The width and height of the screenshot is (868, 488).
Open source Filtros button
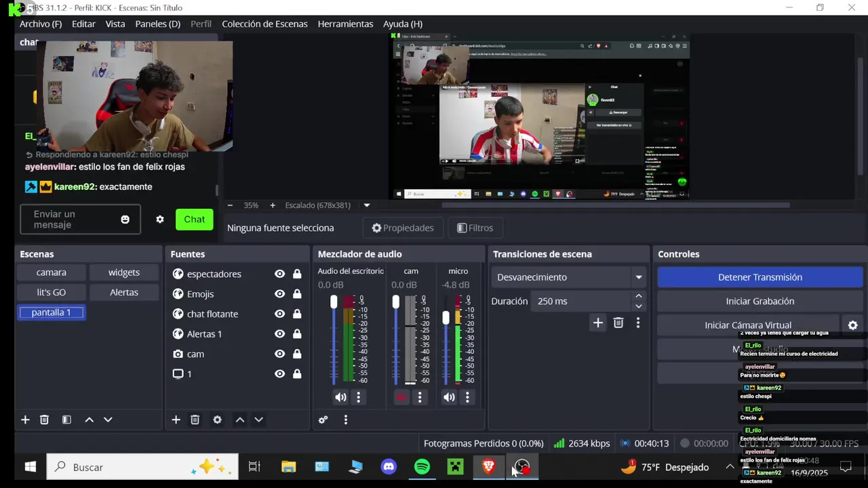point(475,228)
